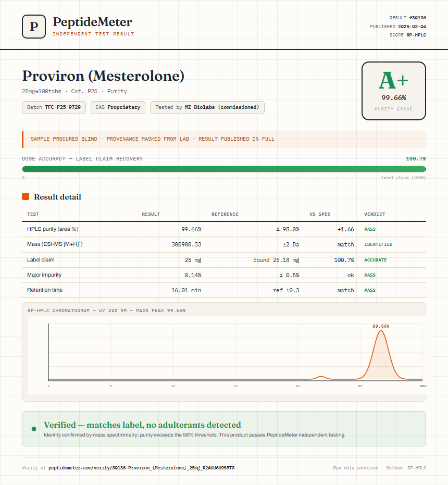Click the found 25.18 mg reference
This screenshot has height=485, width=448.
276,260
